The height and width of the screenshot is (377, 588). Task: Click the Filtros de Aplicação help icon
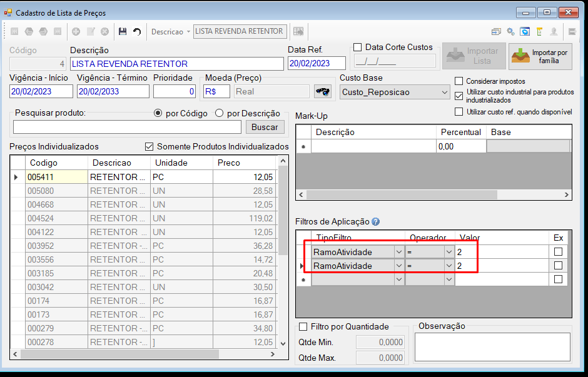[375, 222]
